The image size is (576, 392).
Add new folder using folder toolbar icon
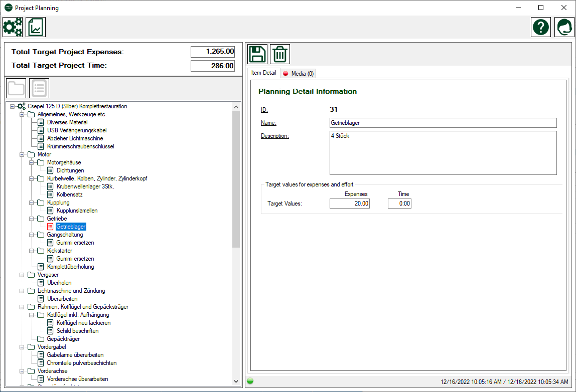pos(16,88)
